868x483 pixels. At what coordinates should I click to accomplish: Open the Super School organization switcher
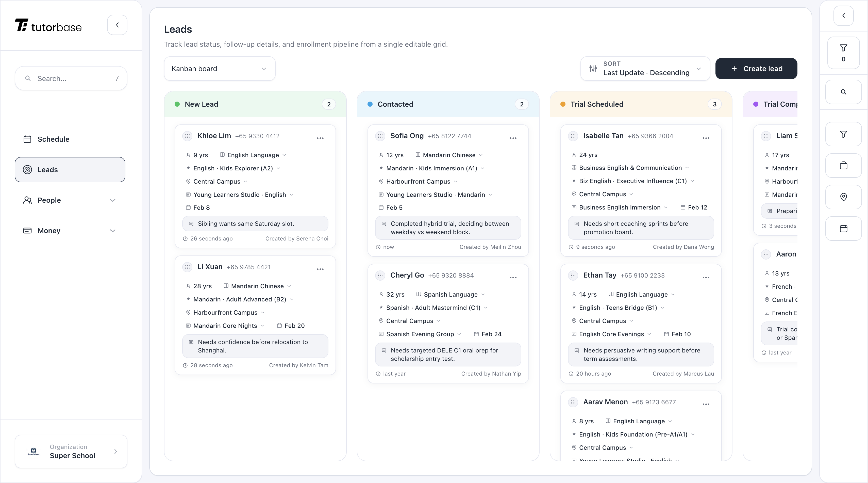tap(71, 451)
